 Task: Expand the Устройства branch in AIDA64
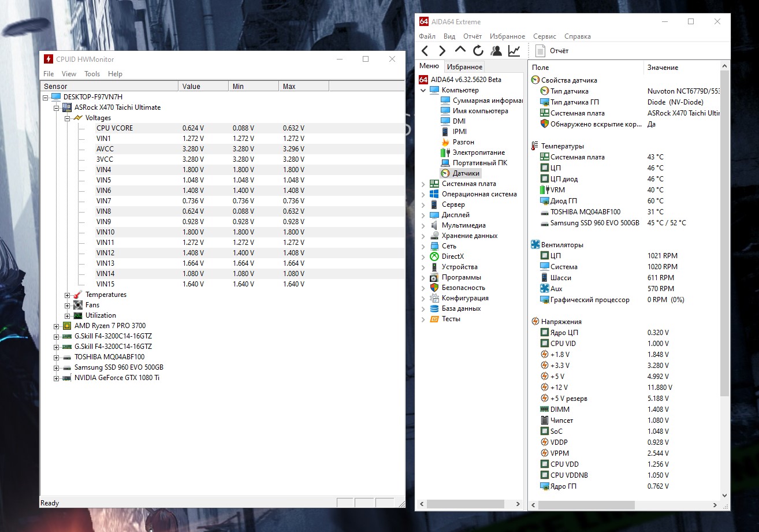point(423,267)
